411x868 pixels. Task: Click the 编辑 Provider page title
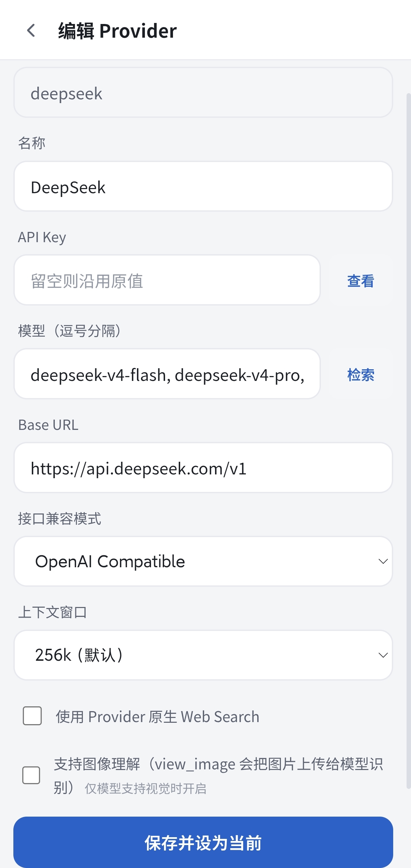(x=117, y=31)
